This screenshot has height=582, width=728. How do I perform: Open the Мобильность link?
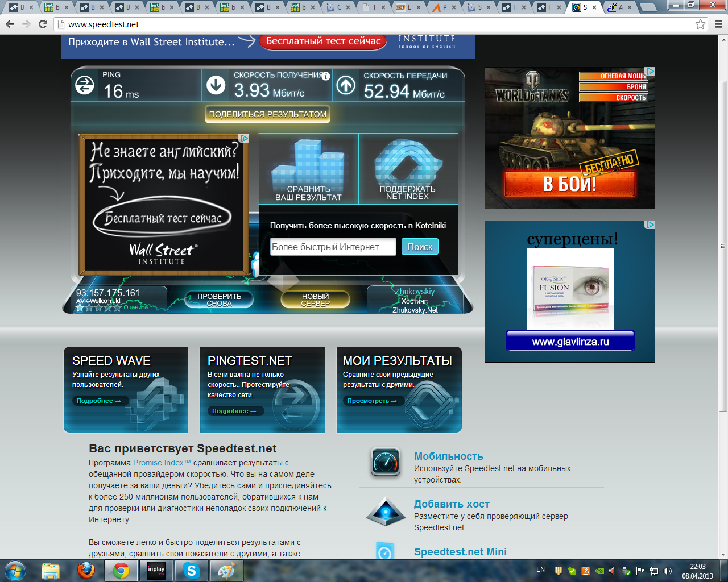pyautogui.click(x=449, y=456)
